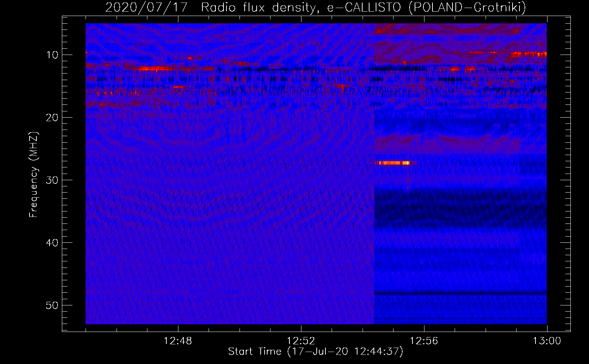Click the 'Frequency (MHZ)' axis label
Image resolution: width=589 pixels, height=364 pixels.
click(x=33, y=175)
